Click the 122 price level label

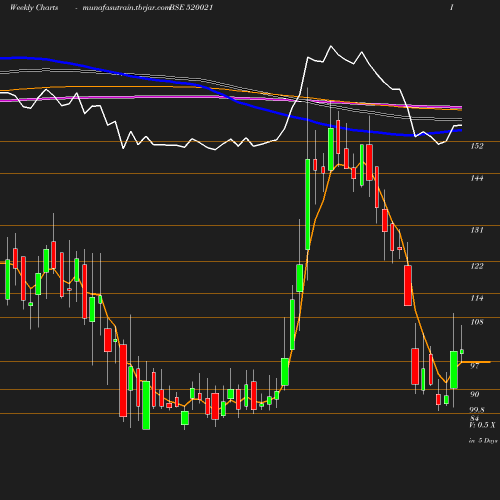point(477,266)
